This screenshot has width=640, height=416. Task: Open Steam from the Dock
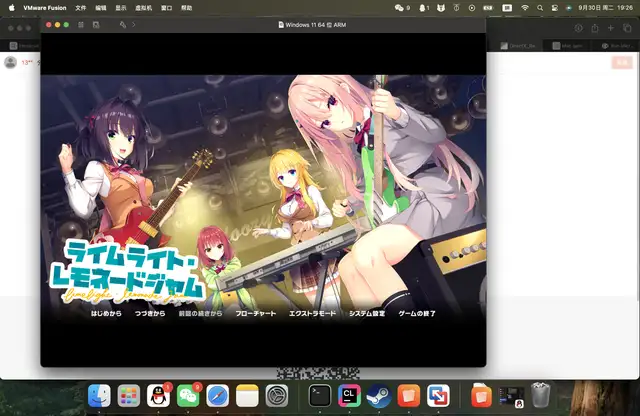(378, 395)
